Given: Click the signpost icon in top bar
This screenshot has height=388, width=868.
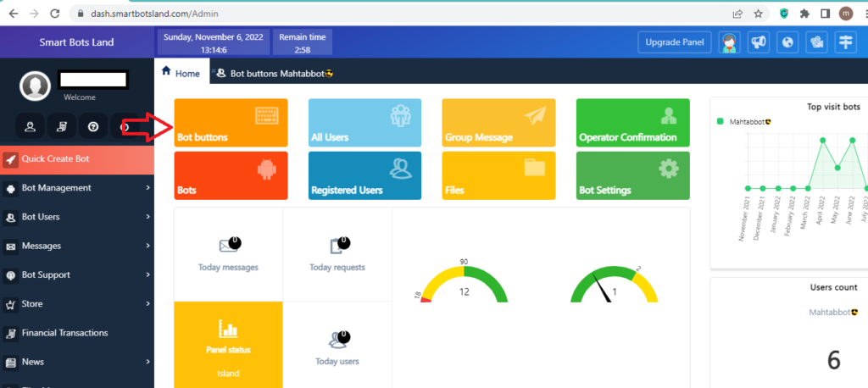Looking at the screenshot, I should (845, 42).
